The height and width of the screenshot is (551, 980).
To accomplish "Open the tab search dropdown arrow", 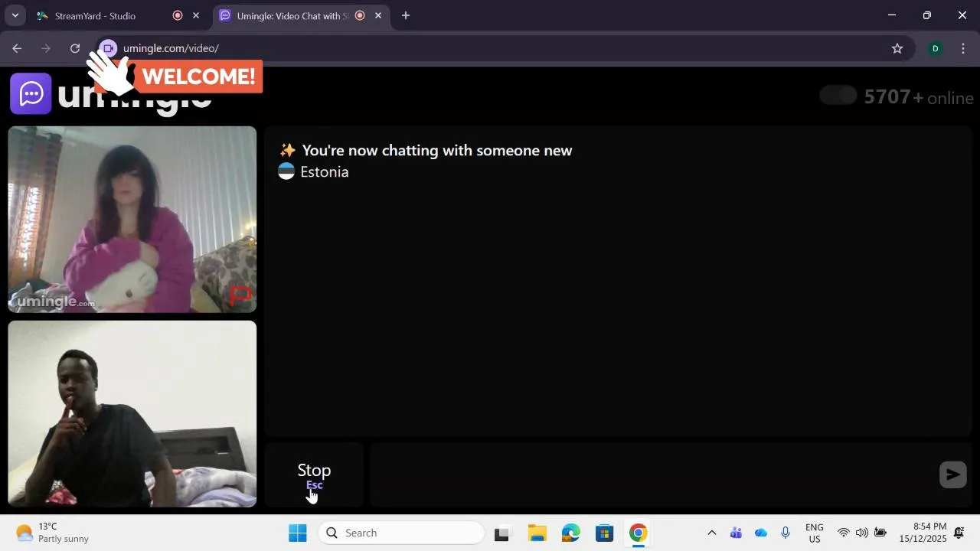I will click(x=15, y=15).
